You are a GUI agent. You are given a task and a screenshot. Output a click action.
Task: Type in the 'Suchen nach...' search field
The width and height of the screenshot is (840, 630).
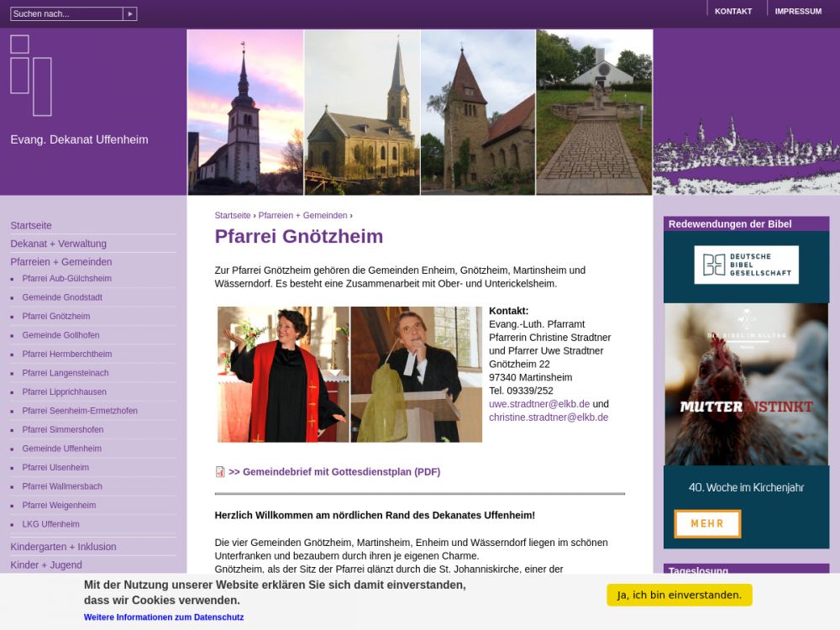coord(66,14)
